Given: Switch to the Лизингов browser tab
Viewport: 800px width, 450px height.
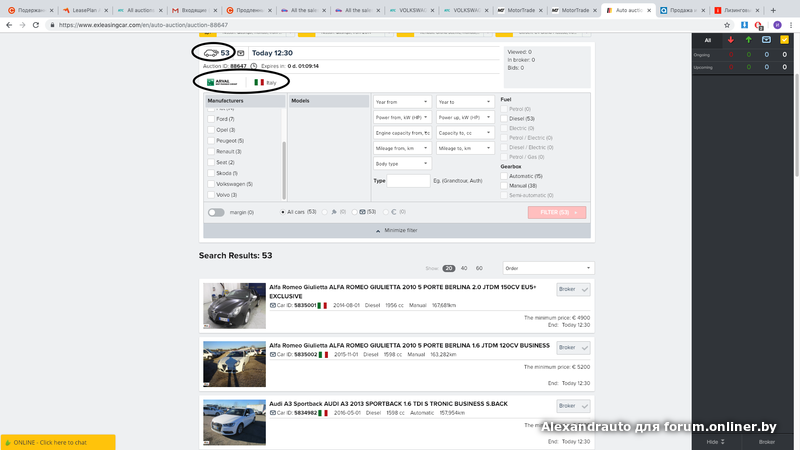Looking at the screenshot, I should (737, 10).
